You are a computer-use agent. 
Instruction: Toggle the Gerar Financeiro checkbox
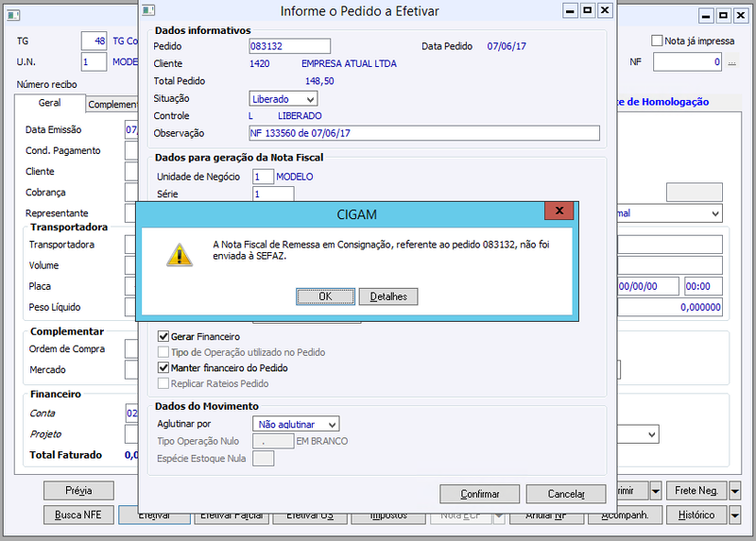coord(163,336)
